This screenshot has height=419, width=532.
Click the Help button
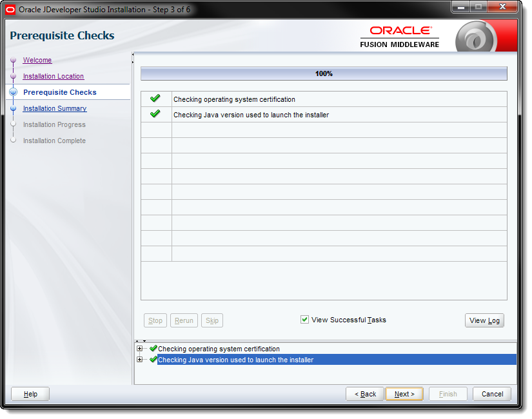coord(30,394)
